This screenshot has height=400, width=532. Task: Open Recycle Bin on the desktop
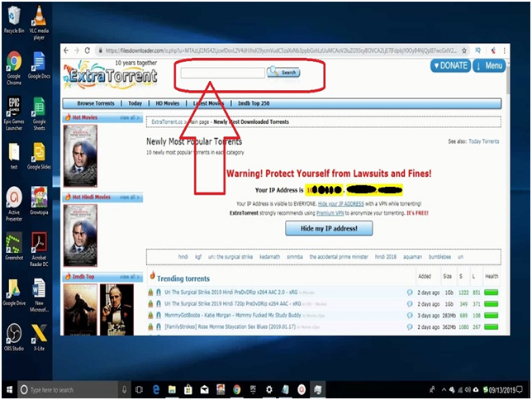14,20
